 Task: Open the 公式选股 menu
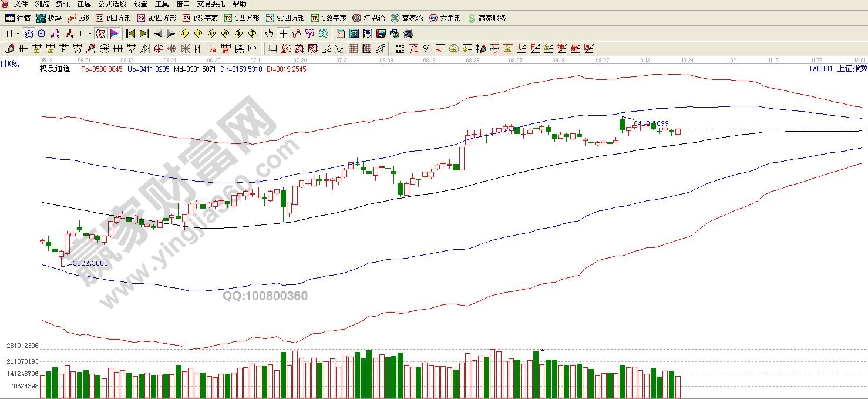click(x=112, y=4)
